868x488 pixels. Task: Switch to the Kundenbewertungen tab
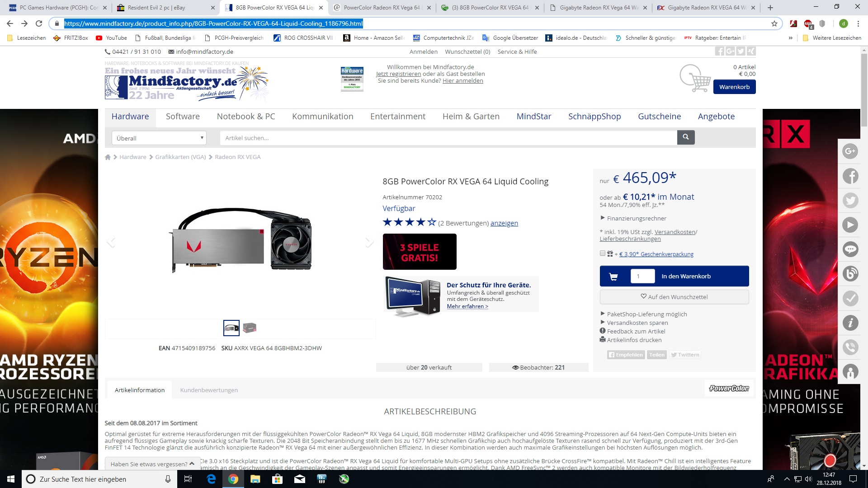click(x=209, y=390)
